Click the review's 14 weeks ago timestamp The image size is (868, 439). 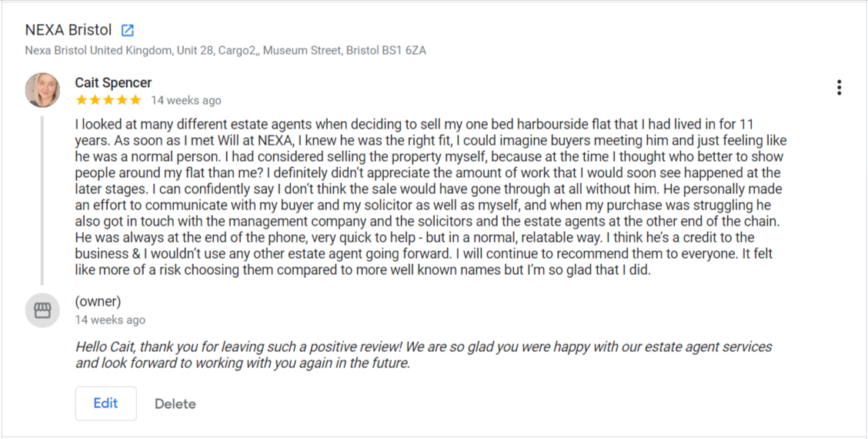(x=186, y=100)
